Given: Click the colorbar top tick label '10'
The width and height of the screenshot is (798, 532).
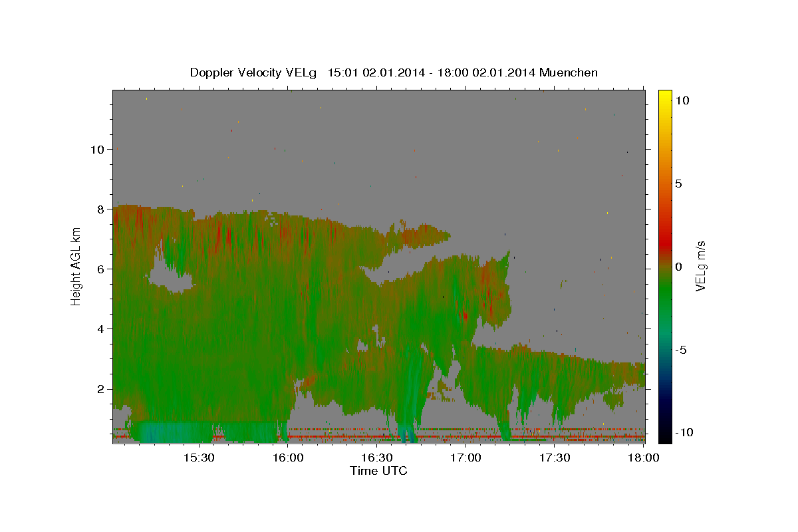Looking at the screenshot, I should [x=682, y=100].
